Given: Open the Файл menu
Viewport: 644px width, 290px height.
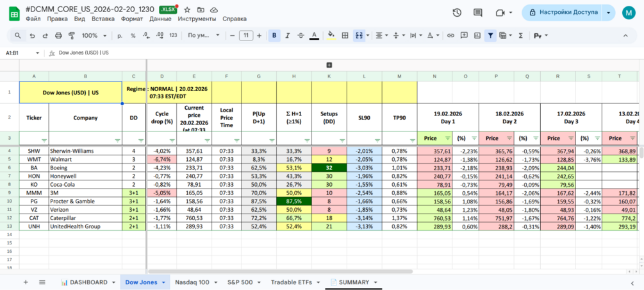Looking at the screenshot, I should tap(33, 19).
